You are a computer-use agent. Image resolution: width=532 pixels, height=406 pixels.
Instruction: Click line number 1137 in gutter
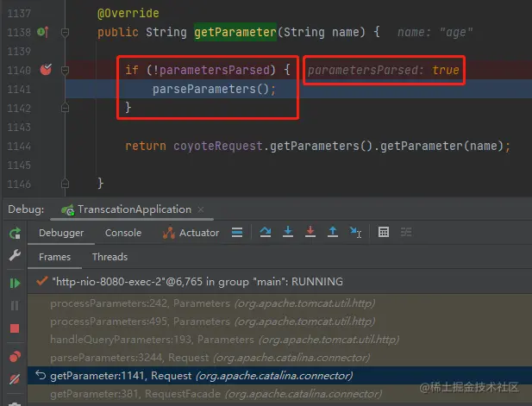point(19,13)
